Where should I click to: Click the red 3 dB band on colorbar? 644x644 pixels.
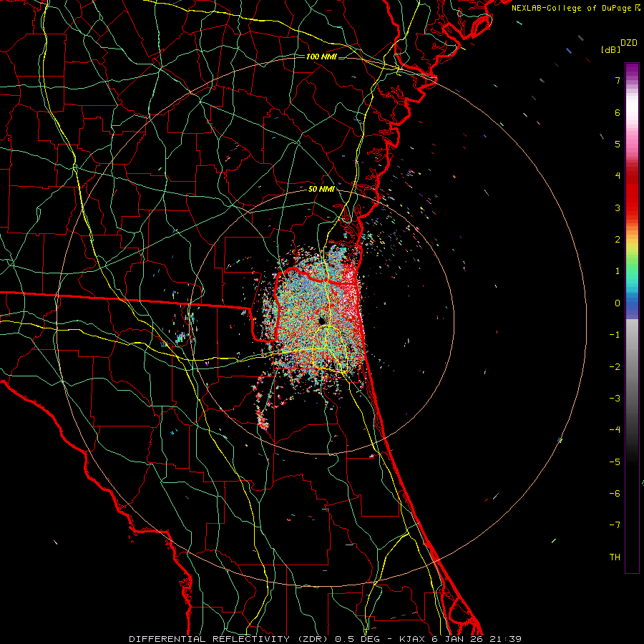(632, 201)
